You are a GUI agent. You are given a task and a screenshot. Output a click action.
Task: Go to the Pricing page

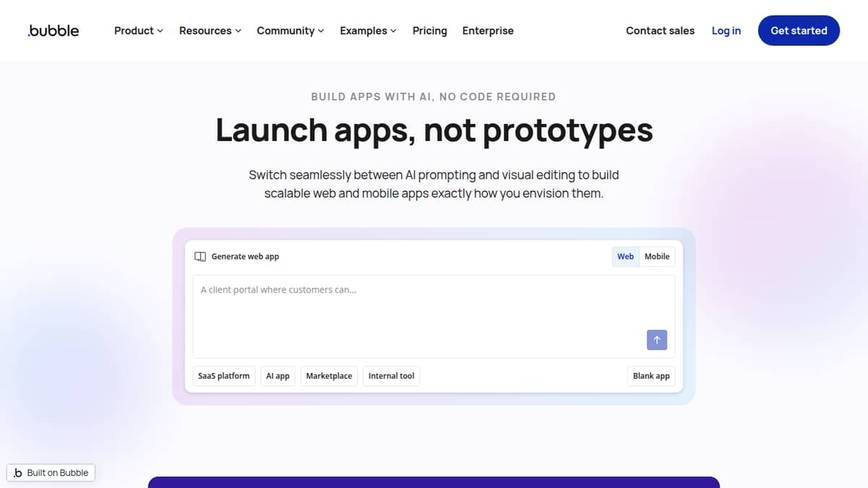pyautogui.click(x=430, y=30)
